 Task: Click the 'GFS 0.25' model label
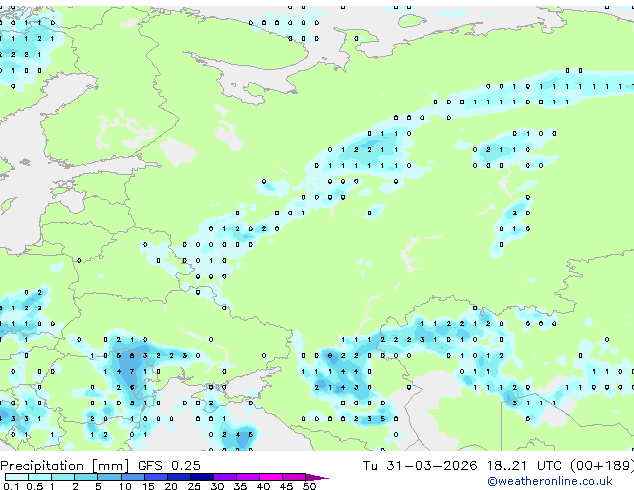[169, 466]
